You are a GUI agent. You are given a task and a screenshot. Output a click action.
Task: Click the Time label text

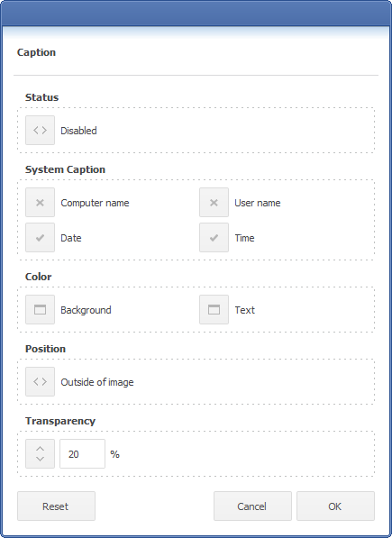point(244,238)
